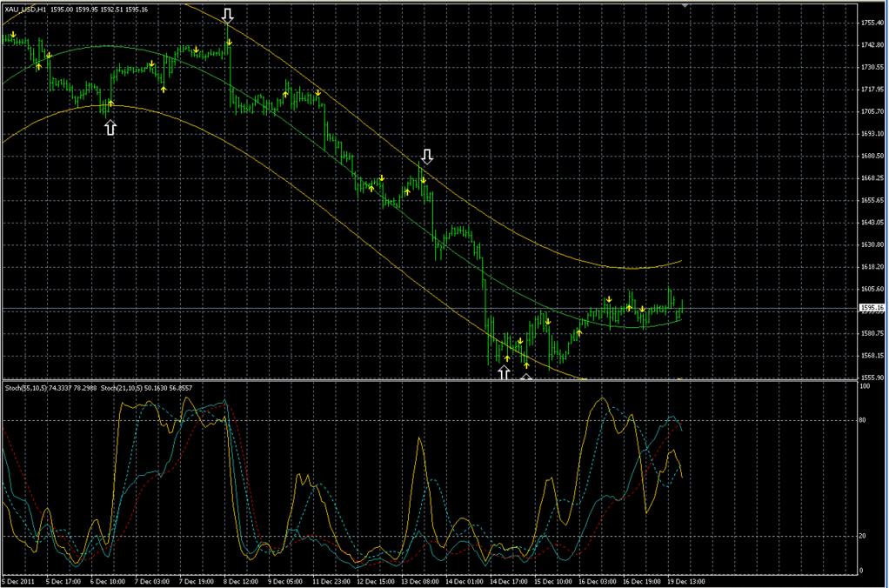Image resolution: width=889 pixels, height=588 pixels.
Task: Click the 15 Dec 10:00 time label
Action: tap(552, 582)
